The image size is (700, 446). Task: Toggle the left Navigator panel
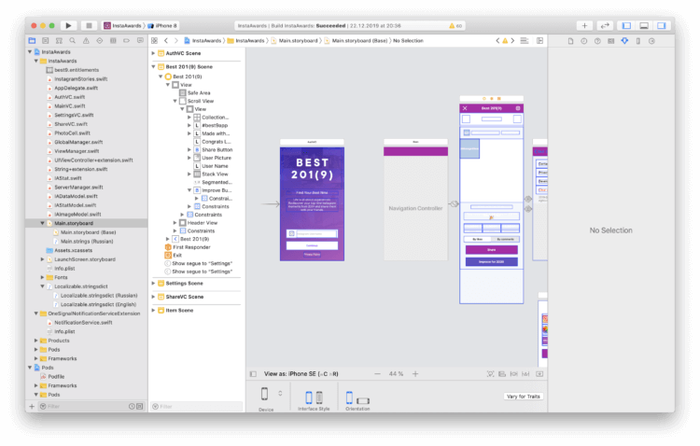(627, 25)
